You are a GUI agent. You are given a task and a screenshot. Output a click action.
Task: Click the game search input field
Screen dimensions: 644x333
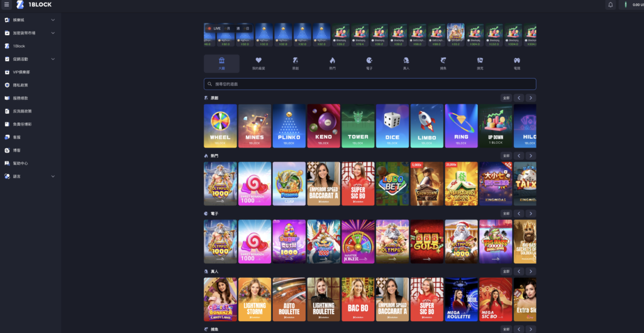tap(370, 84)
